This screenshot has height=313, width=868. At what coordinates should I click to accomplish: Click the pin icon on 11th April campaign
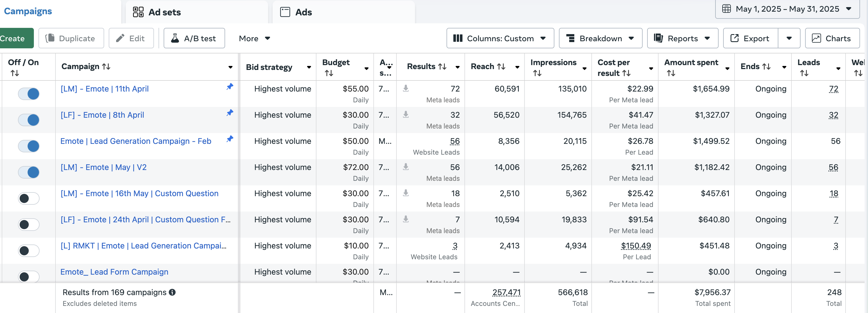[x=230, y=87]
